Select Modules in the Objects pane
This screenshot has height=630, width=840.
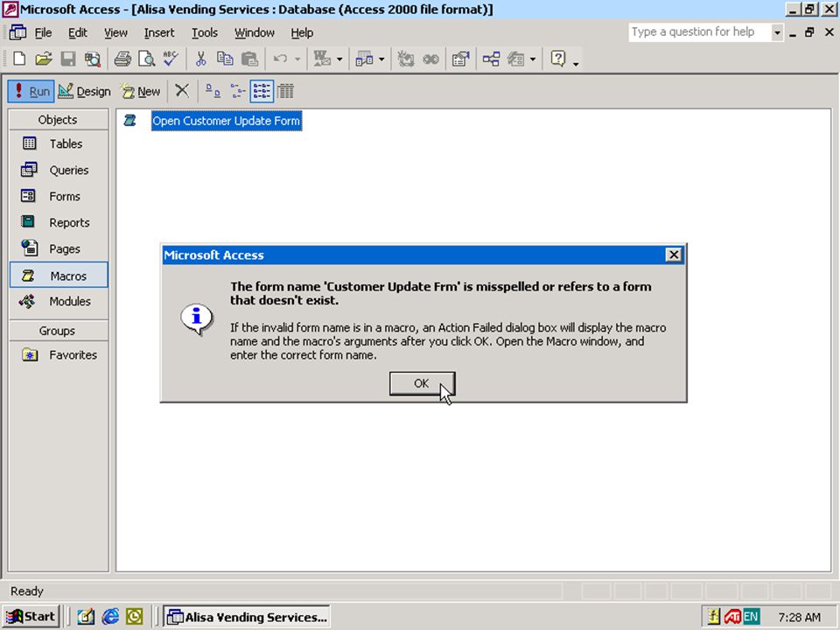pyautogui.click(x=59, y=301)
